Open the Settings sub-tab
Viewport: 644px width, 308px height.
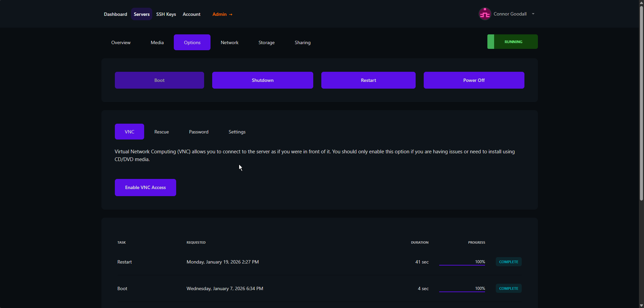tap(237, 132)
